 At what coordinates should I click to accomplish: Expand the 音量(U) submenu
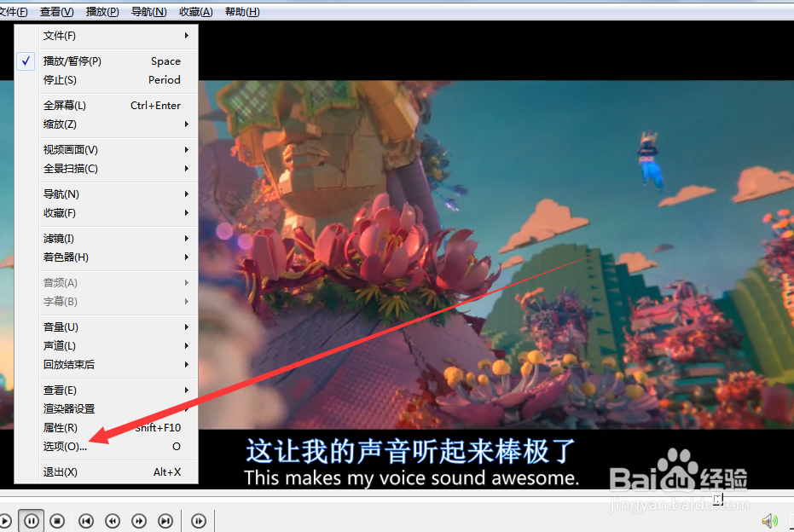[107, 327]
